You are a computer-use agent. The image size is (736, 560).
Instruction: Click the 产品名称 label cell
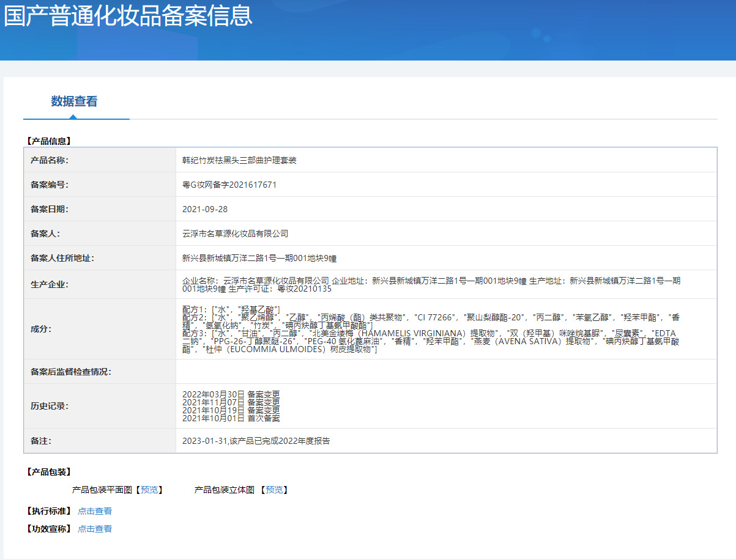[x=100, y=160]
